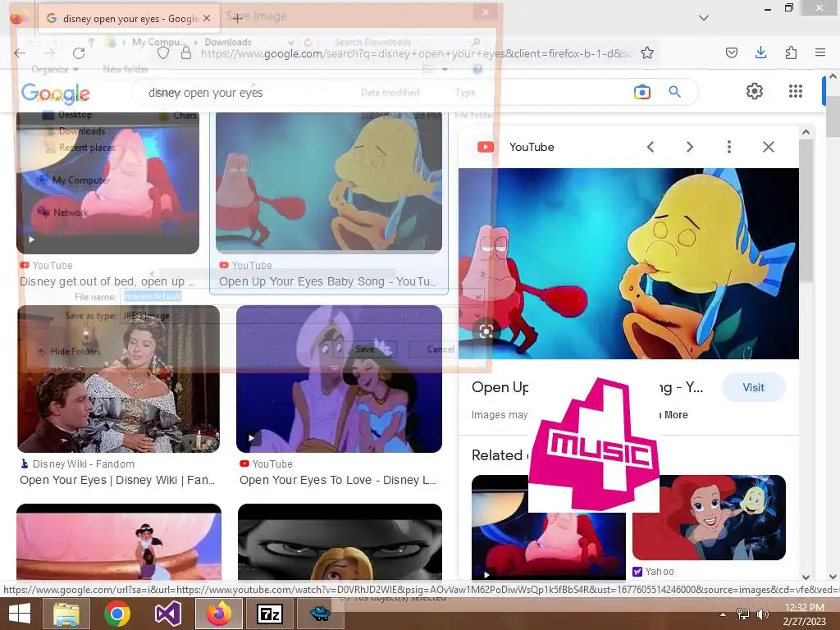The width and height of the screenshot is (840, 630).
Task: Open File Explorer from the taskbar
Action: tap(66, 614)
